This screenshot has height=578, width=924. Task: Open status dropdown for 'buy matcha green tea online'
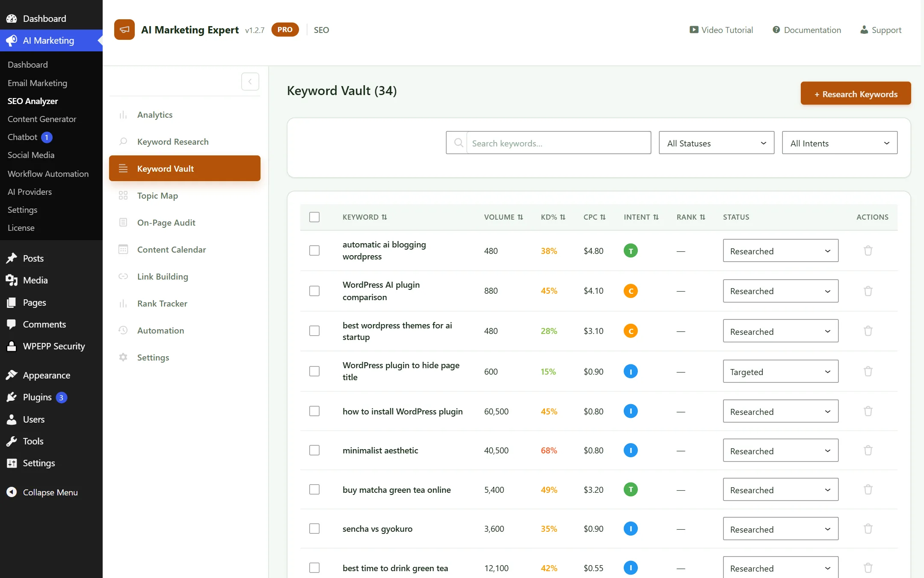click(x=781, y=489)
